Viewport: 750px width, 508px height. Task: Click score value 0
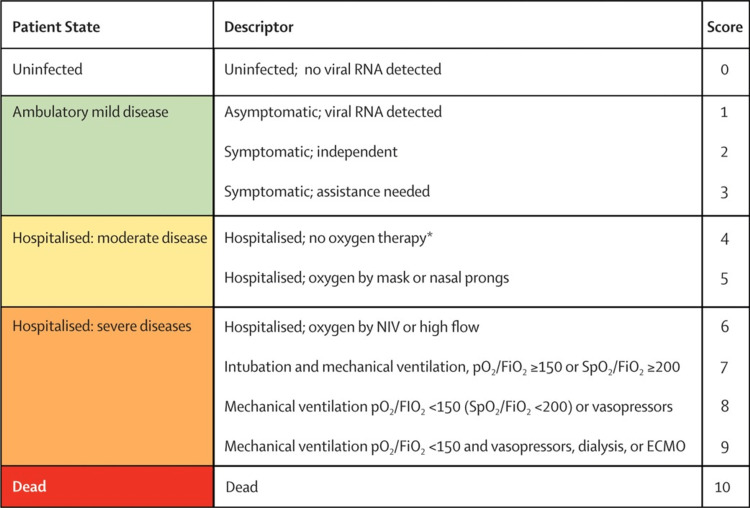[725, 70]
